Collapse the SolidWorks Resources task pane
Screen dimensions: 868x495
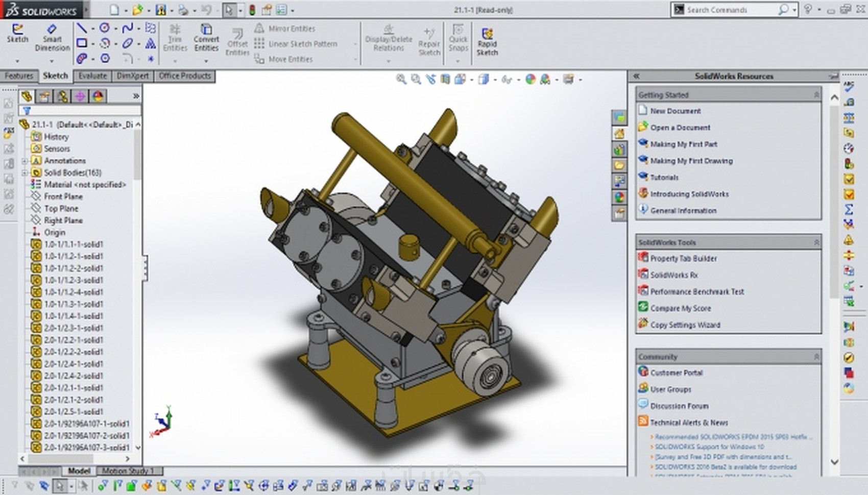pyautogui.click(x=636, y=76)
